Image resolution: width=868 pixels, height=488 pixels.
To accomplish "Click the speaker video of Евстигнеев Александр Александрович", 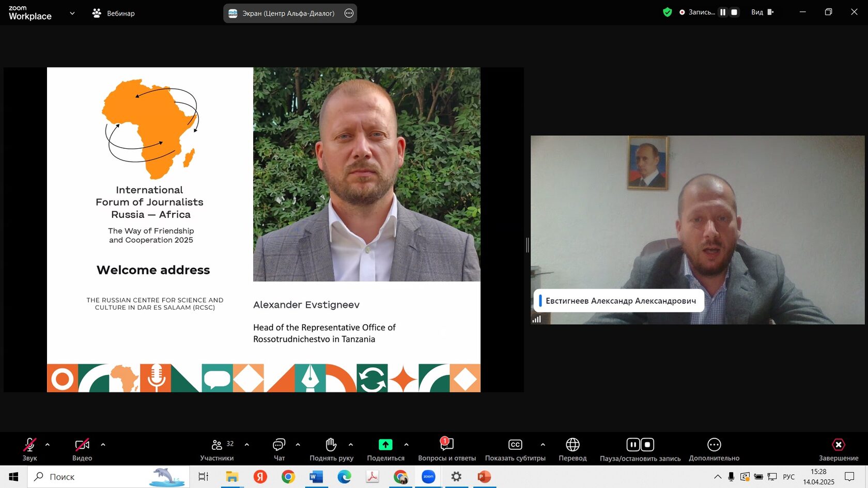I will coord(698,230).
